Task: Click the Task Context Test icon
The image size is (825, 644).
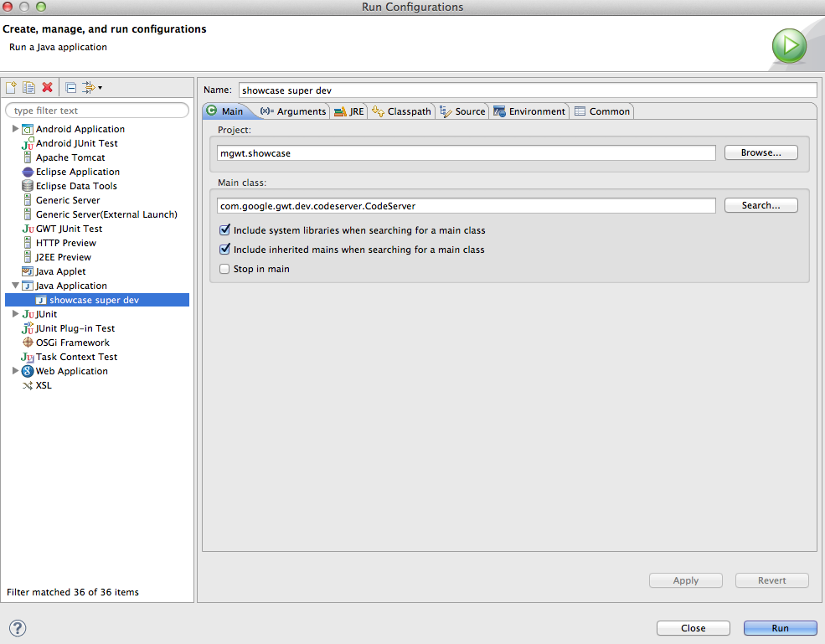Action: (28, 357)
